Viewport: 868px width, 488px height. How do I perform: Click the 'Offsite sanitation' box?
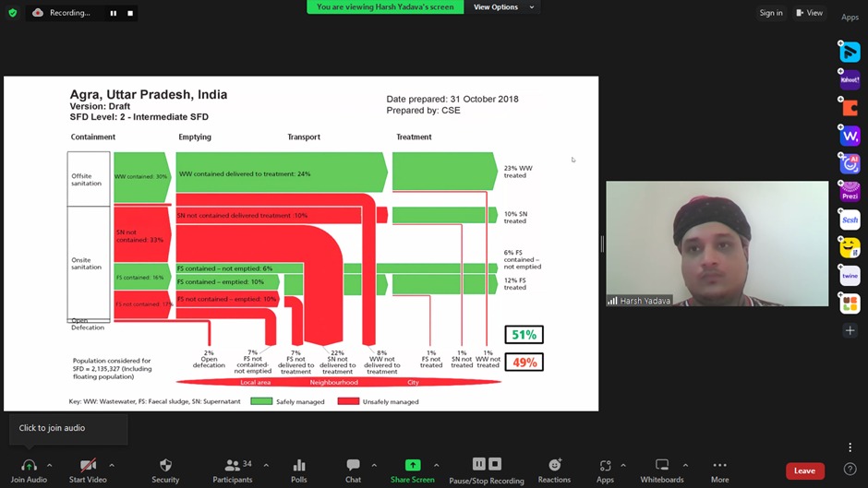(x=89, y=179)
